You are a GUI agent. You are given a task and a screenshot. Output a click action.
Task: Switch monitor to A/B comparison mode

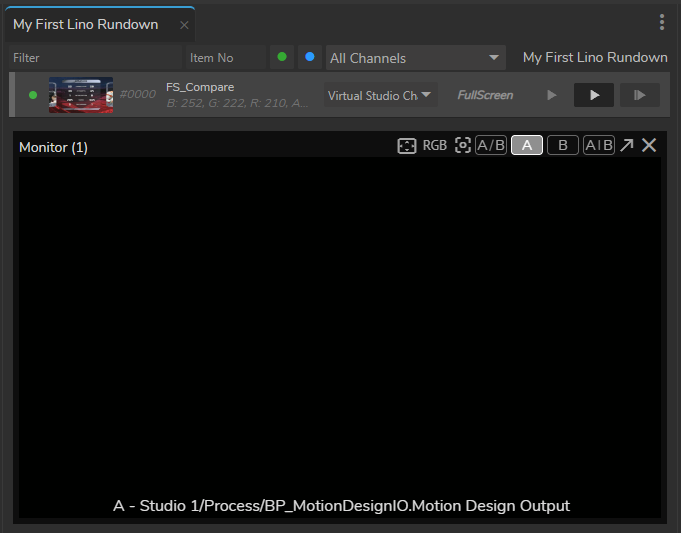tap(490, 146)
